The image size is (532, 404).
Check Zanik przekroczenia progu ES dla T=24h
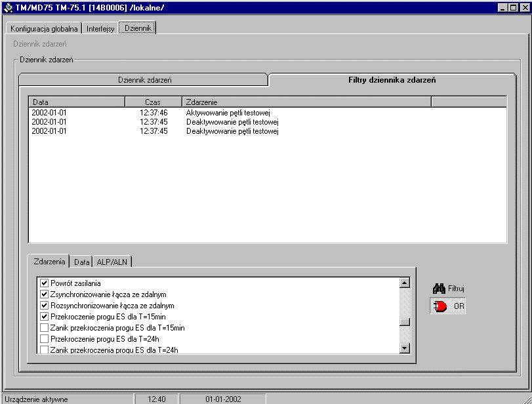click(x=44, y=350)
